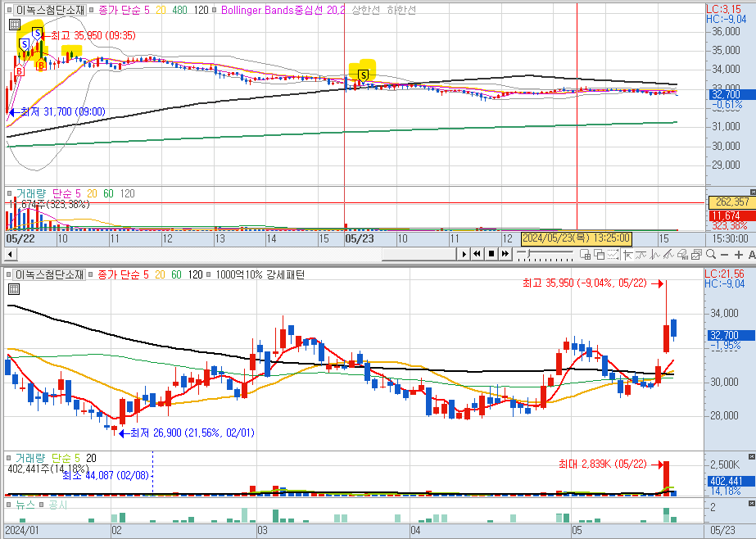Click the yellow S marker on 05/23
Image resolution: width=756 pixels, height=539 pixels.
364,75
